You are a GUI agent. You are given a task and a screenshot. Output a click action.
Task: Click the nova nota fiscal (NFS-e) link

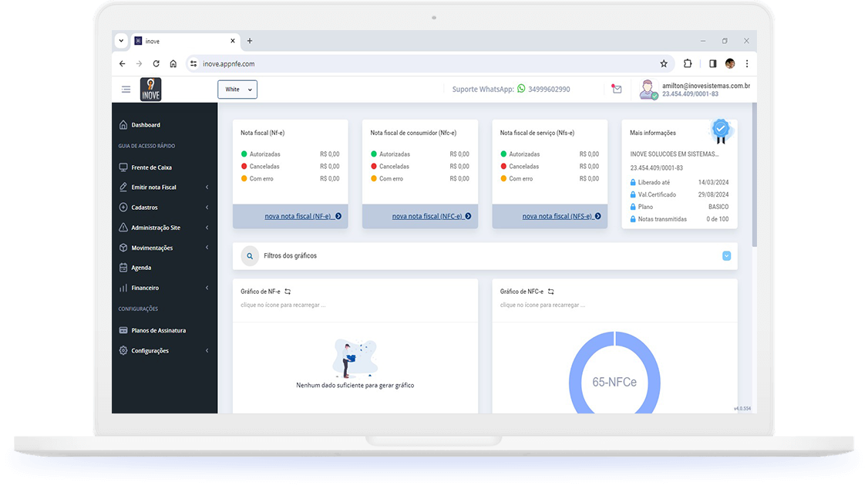[557, 216]
